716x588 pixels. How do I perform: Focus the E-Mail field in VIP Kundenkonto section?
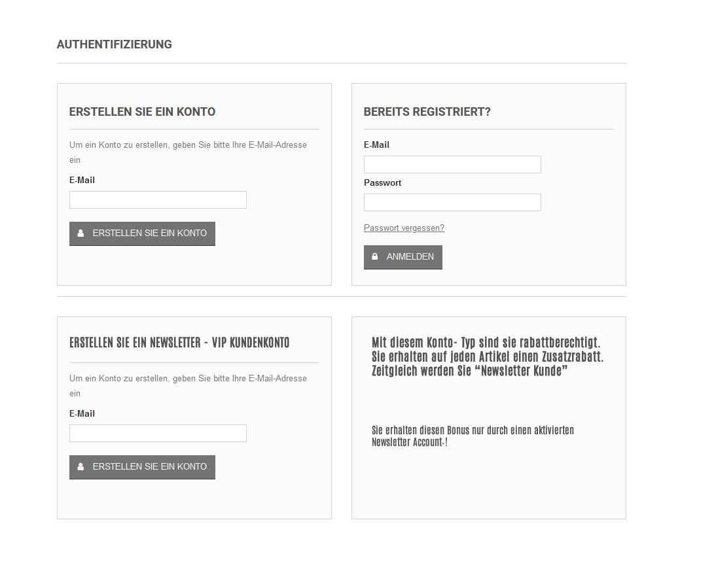click(x=158, y=434)
